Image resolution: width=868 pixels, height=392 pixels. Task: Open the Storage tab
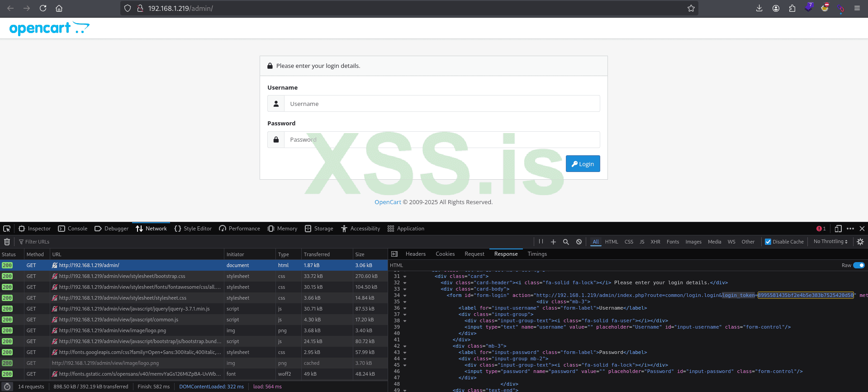tap(319, 229)
